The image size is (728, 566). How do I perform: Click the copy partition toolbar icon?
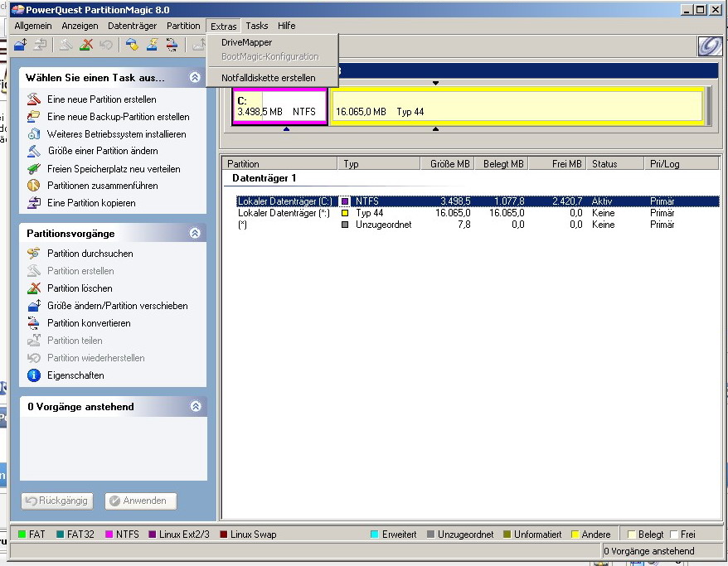pyautogui.click(x=41, y=45)
